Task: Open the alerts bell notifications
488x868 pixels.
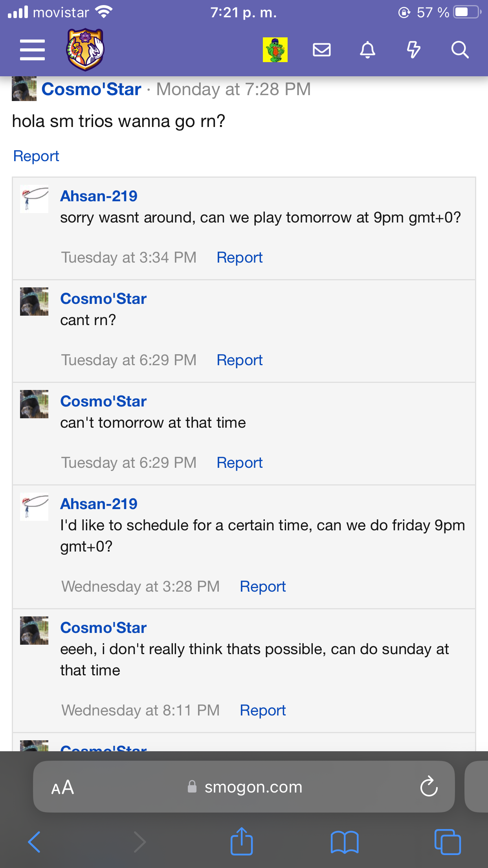Action: (x=368, y=50)
